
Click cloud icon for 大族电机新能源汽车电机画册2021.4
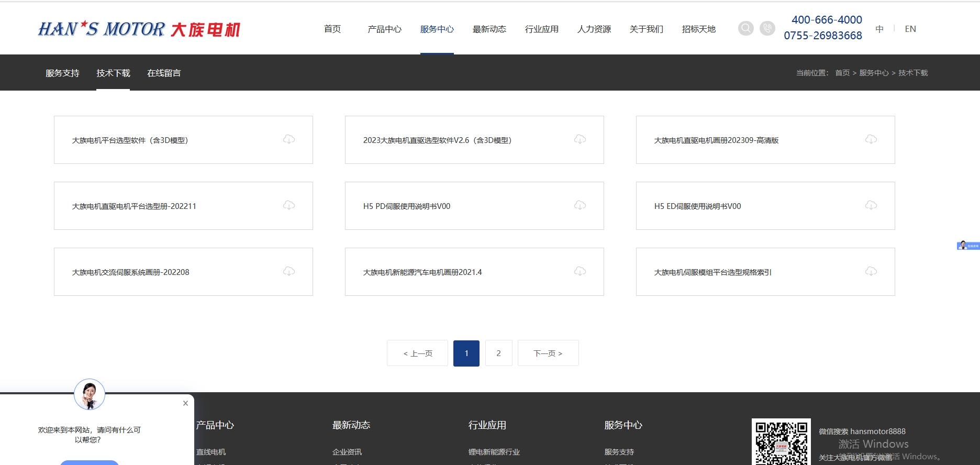tap(580, 271)
